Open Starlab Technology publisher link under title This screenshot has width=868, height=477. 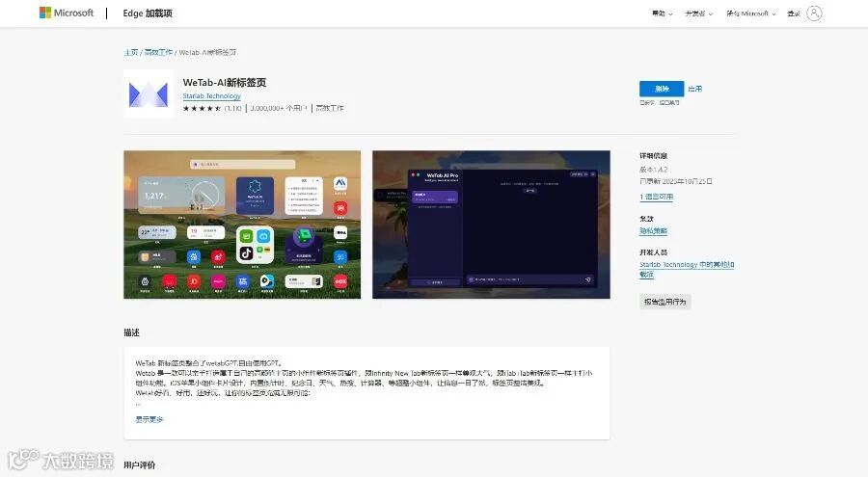(x=211, y=96)
